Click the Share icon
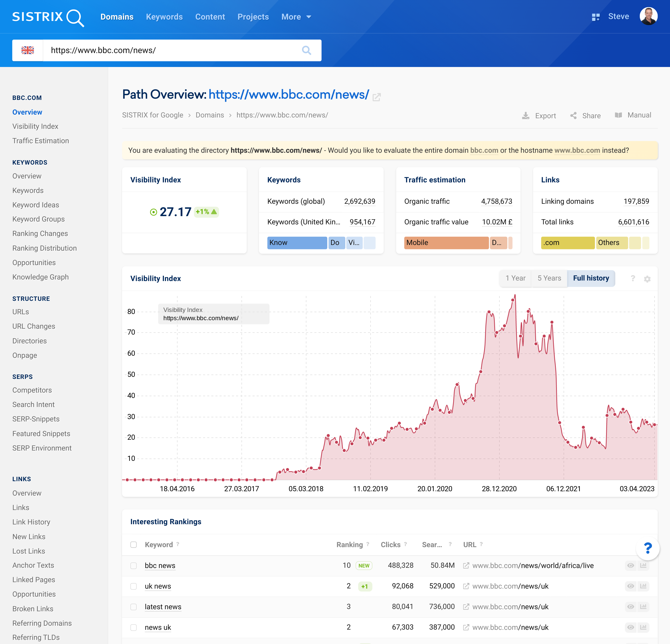Viewport: 670px width, 644px height. [573, 115]
